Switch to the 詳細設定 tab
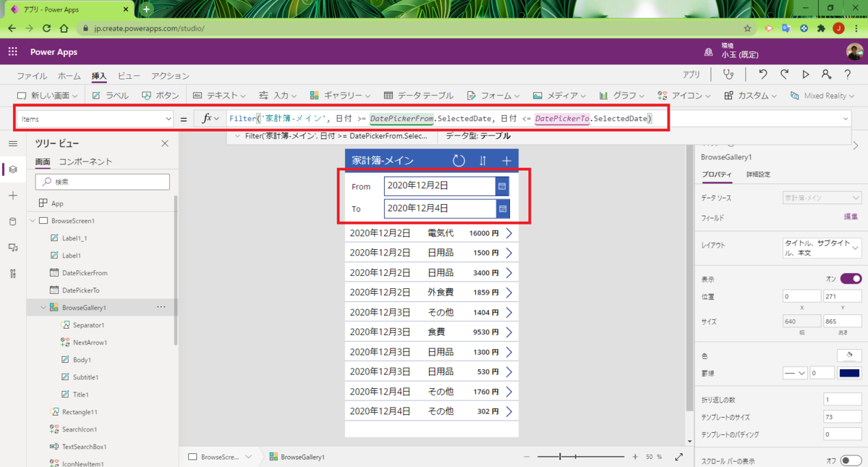This screenshot has width=868, height=467. pos(758,174)
